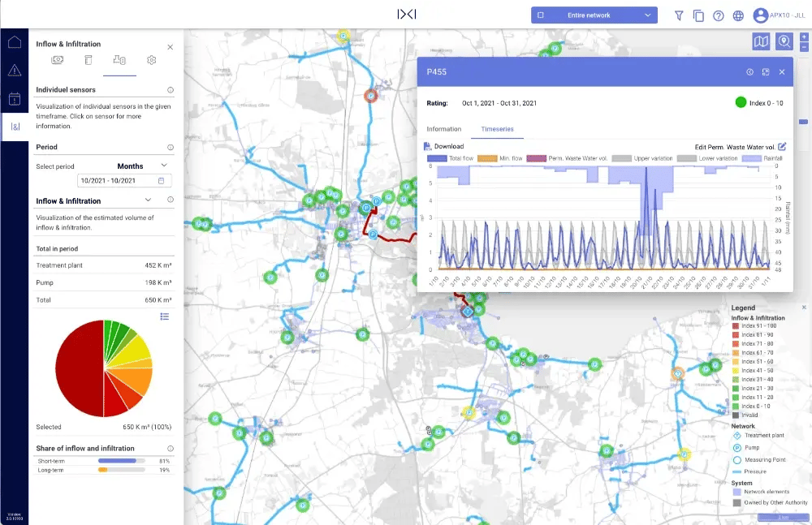
Task: Click the Edit Perm. Waste Water vol. pencil
Action: [x=782, y=147]
